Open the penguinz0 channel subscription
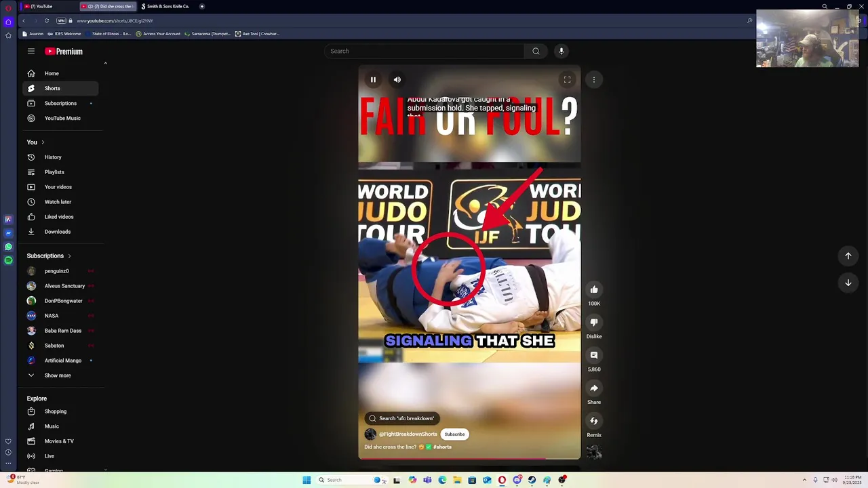Viewport: 868px width, 488px height. pos(60,271)
